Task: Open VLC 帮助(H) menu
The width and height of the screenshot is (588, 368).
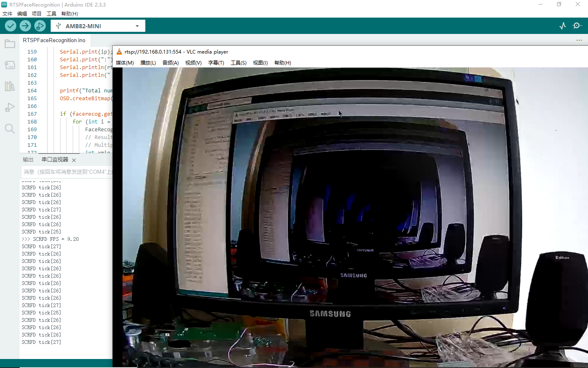Action: (x=283, y=63)
